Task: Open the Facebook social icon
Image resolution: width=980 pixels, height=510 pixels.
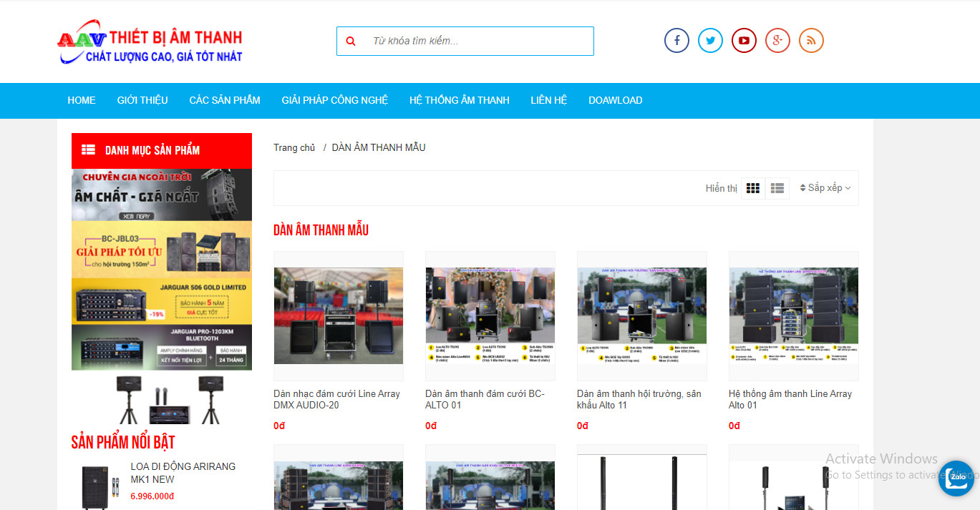Action: coord(676,40)
